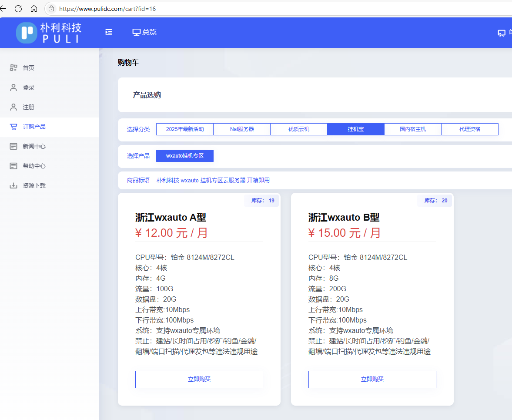Open 帮助中心 from sidebar
The height and width of the screenshot is (420, 512).
coord(49,166)
